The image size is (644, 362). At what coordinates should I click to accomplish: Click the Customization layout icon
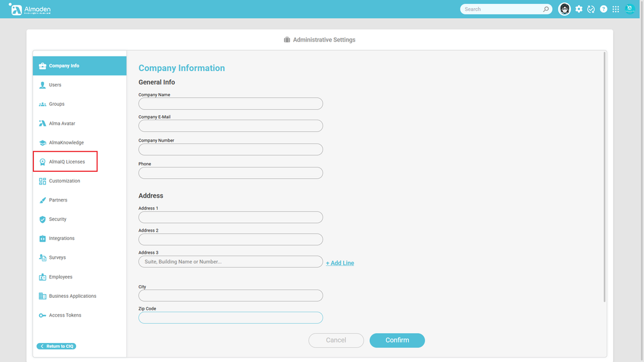(x=42, y=181)
